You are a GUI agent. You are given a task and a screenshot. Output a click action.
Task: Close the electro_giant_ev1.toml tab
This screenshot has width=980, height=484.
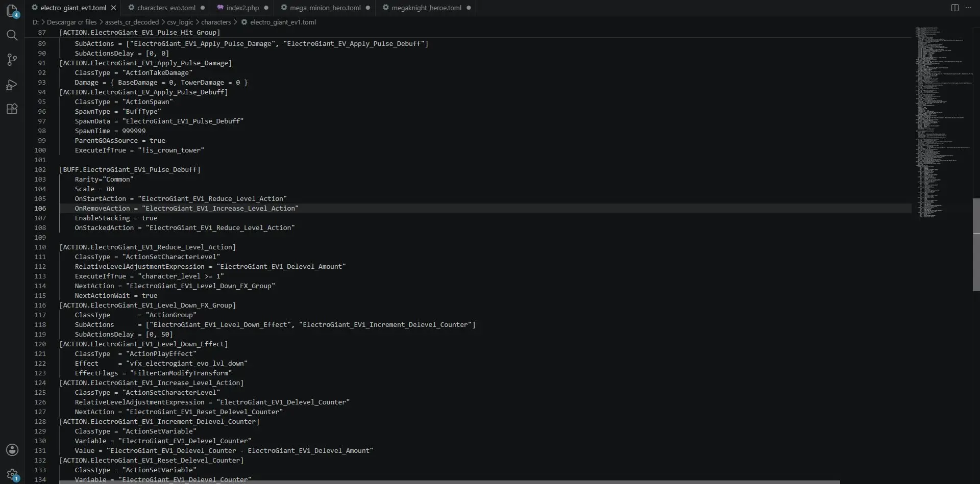(x=113, y=8)
